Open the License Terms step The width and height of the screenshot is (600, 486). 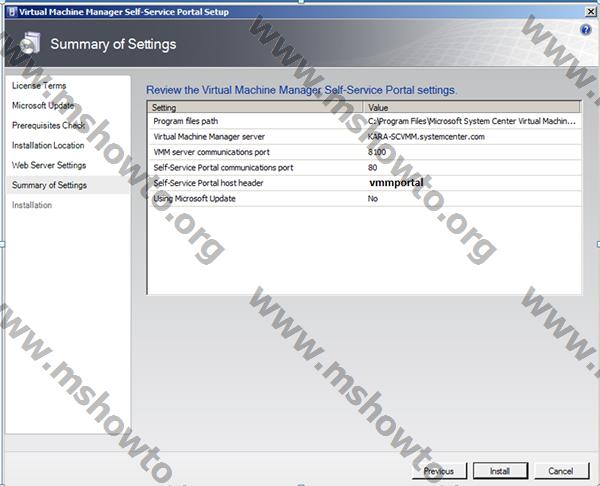point(39,86)
